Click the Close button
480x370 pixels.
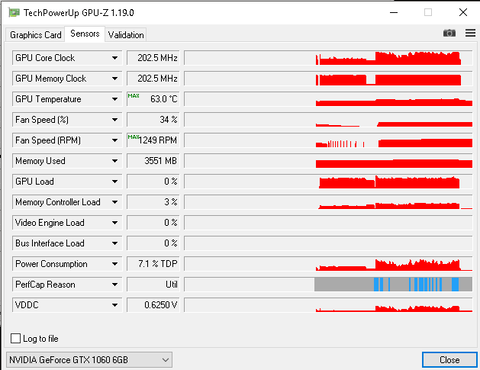tap(449, 360)
